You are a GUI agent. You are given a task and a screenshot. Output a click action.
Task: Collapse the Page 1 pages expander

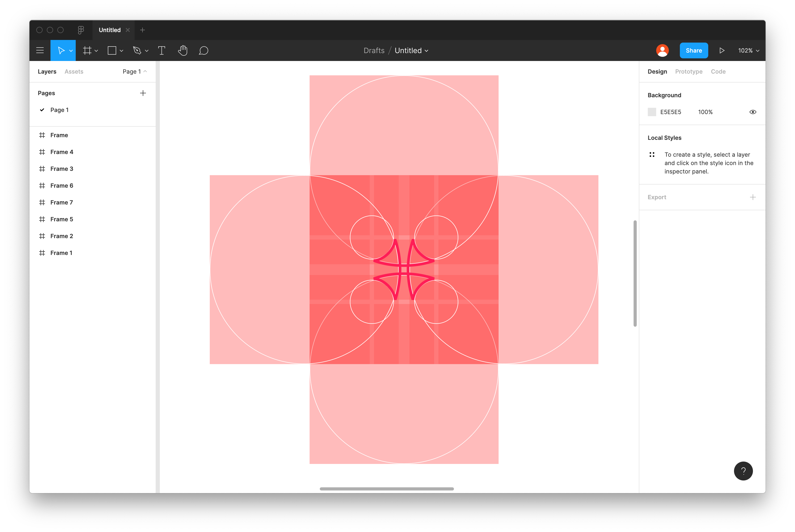click(135, 71)
